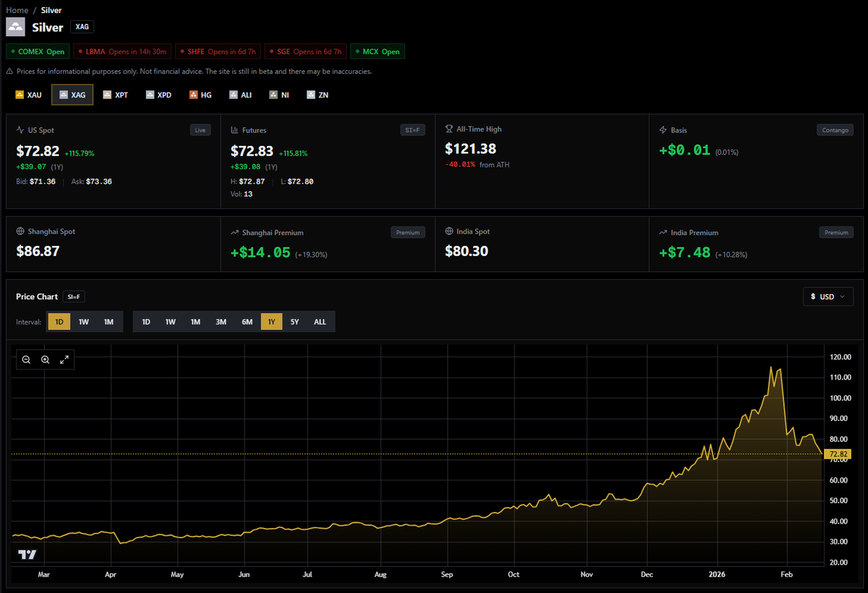Click the Futures price $72.83
The height and width of the screenshot is (593, 868).
252,151
